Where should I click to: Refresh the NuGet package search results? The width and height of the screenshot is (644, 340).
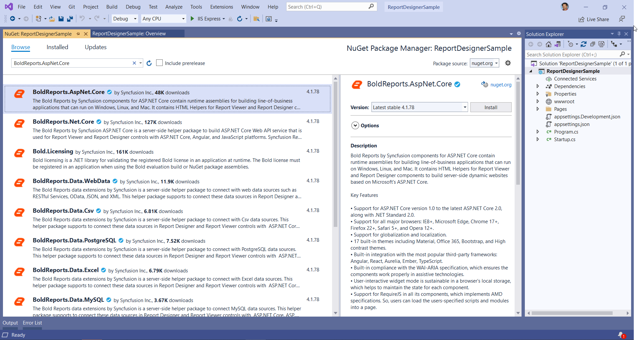(x=149, y=63)
